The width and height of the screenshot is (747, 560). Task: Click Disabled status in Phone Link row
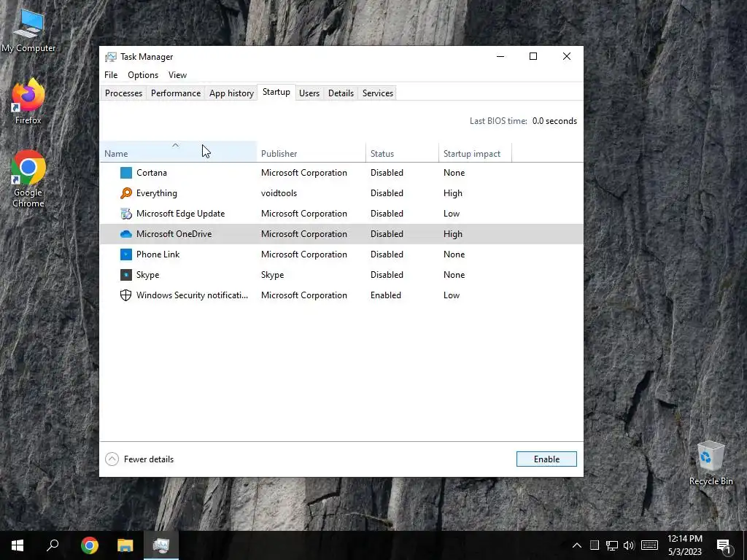387,254
